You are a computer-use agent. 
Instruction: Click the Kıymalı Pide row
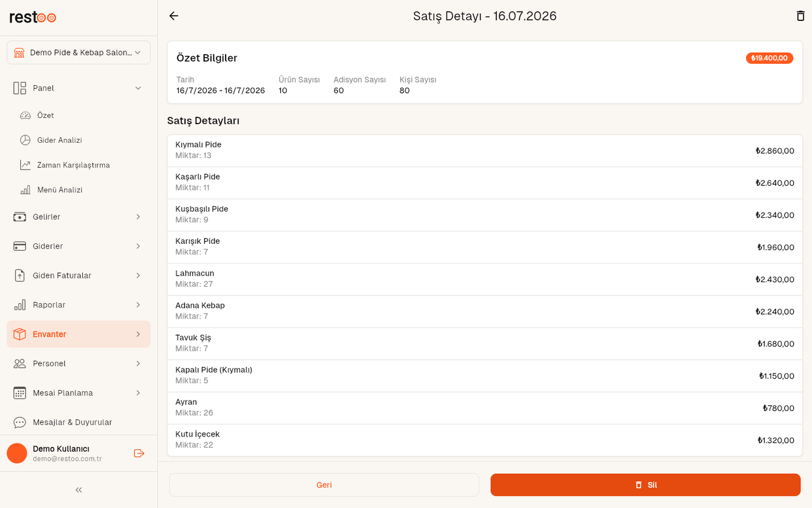tap(485, 151)
